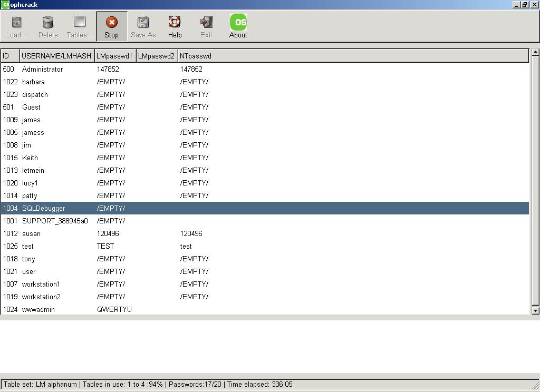540x392 pixels.
Task: Click susan's LM password 120496
Action: (108, 234)
